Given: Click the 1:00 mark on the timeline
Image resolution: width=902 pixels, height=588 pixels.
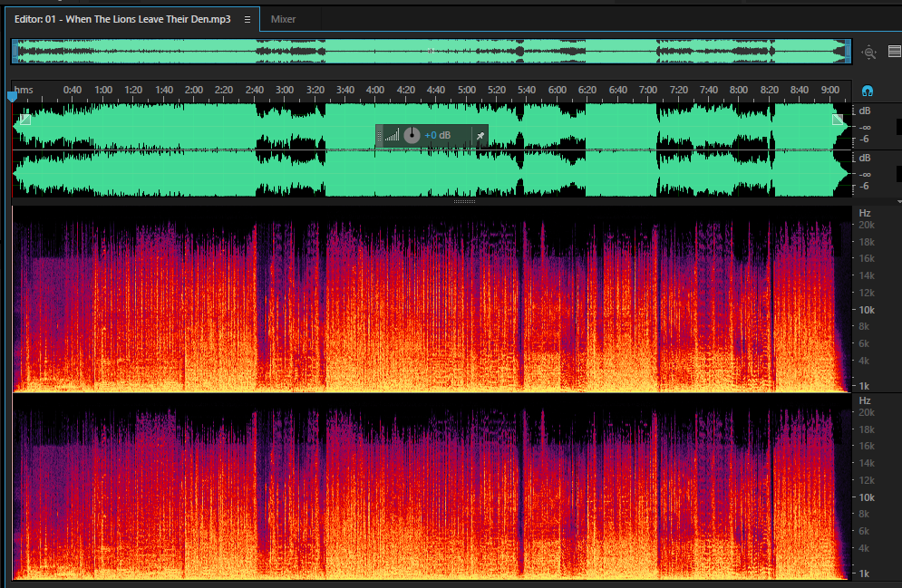Looking at the screenshot, I should (103, 91).
